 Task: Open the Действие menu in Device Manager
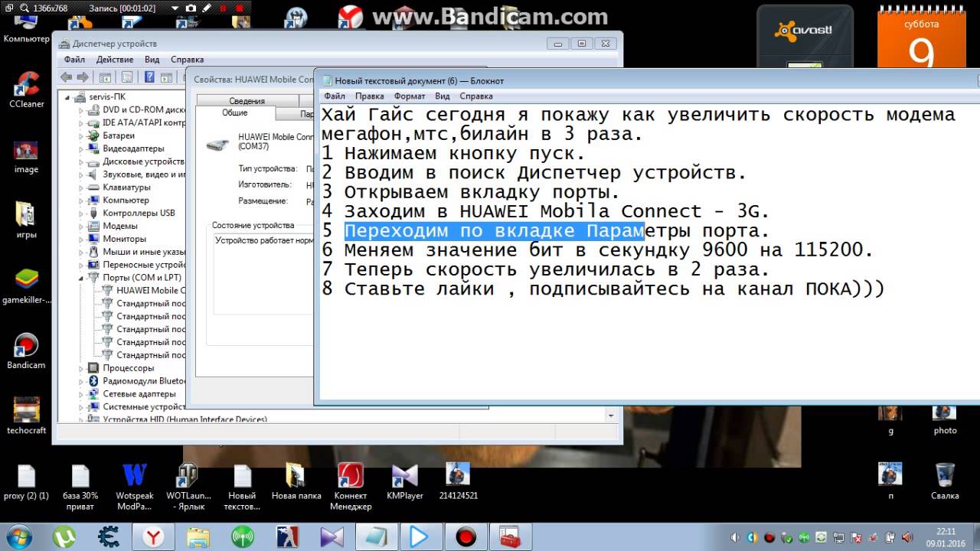coord(115,59)
